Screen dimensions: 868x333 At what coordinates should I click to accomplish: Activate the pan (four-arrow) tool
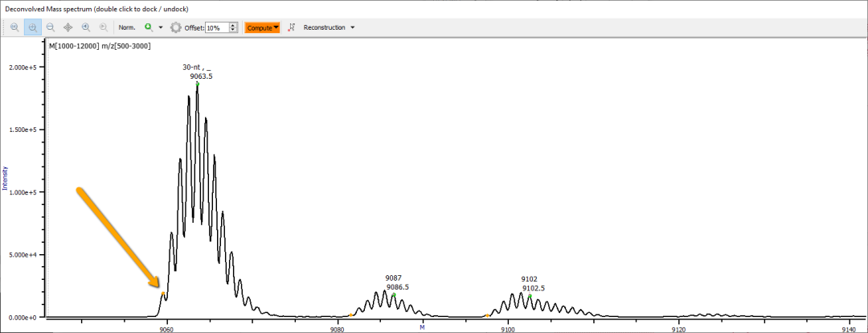tap(68, 27)
